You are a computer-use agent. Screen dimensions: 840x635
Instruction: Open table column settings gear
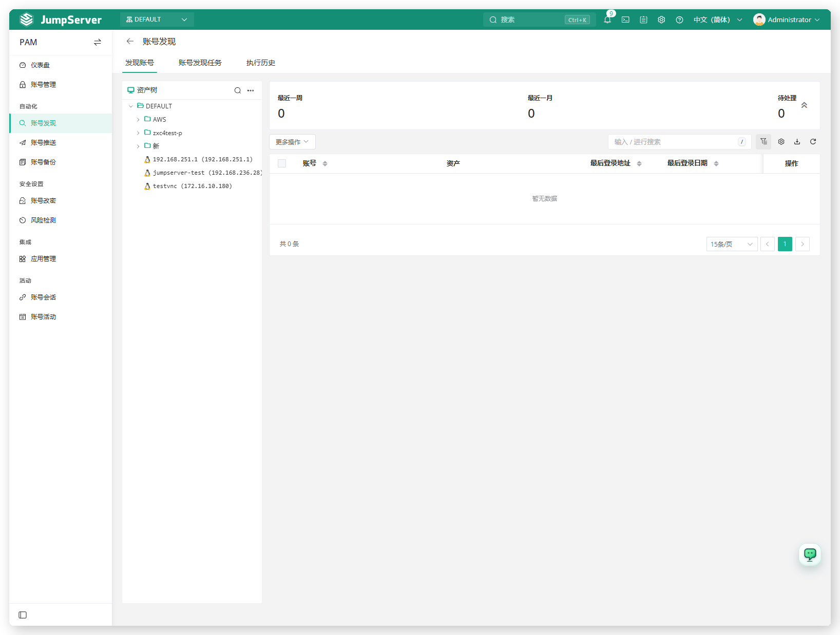[781, 142]
